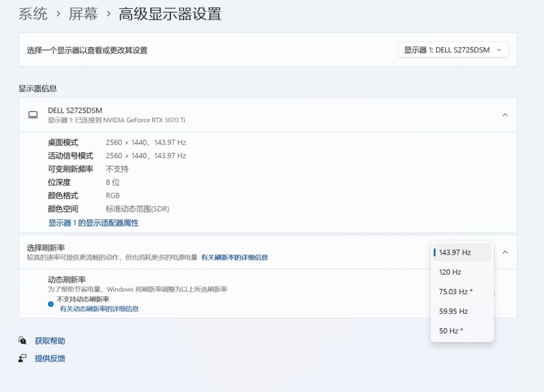Collapse the 选择刷新率 section using its chevron
Viewport: 544px width, 392px height.
[x=505, y=252]
